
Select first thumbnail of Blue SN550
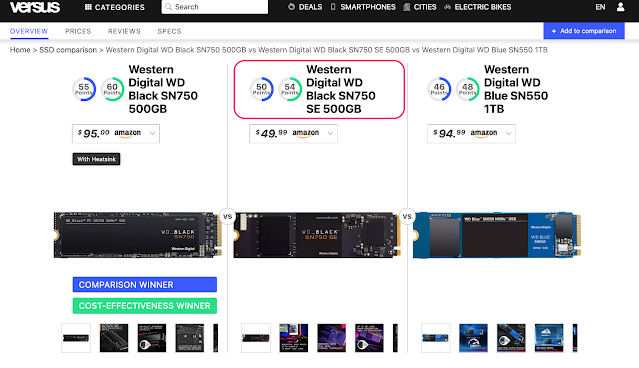[x=436, y=338]
